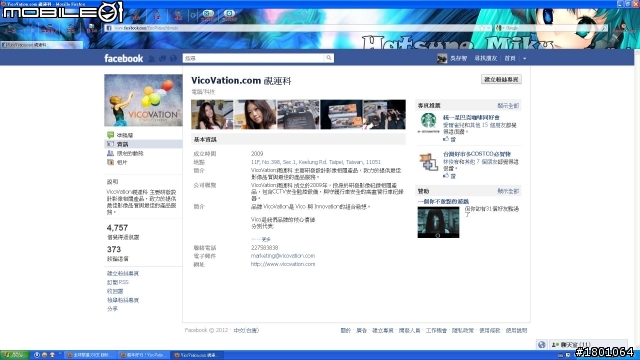640x360 pixels.
Task: Open friend requests icon in Facebook header
Action: pyautogui.click(x=152, y=59)
